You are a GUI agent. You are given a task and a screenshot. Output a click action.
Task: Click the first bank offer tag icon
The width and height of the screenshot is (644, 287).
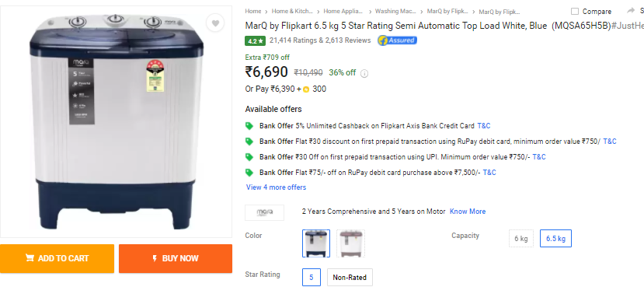pyautogui.click(x=249, y=126)
